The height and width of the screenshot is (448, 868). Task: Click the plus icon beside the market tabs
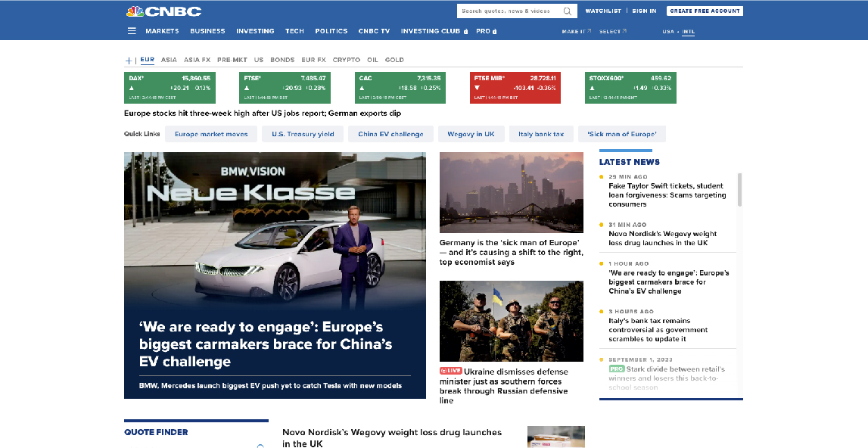point(129,60)
